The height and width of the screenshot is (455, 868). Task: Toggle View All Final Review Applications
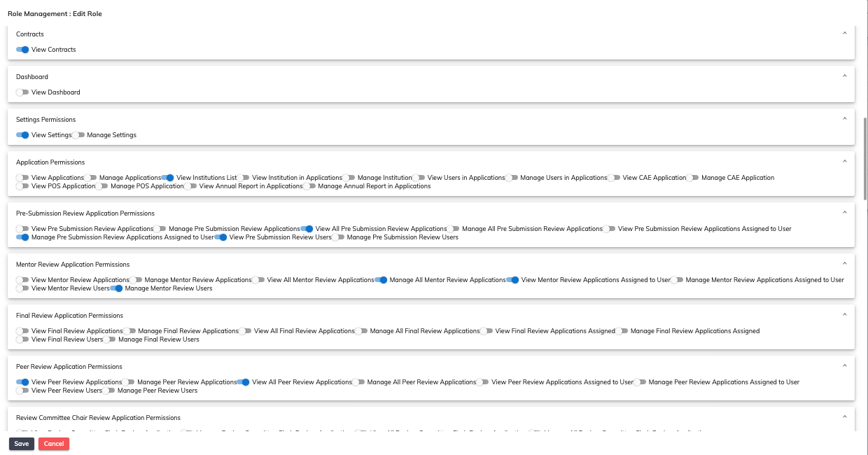pos(245,331)
